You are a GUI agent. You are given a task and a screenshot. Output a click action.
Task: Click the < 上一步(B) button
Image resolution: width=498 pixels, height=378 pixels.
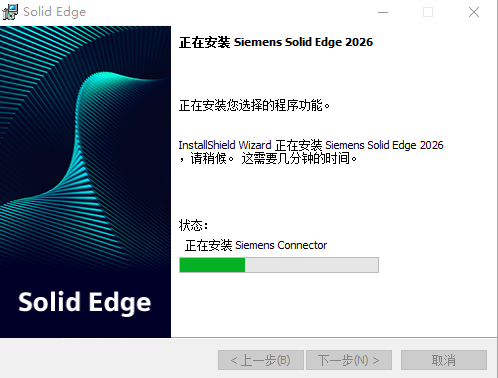(x=261, y=360)
